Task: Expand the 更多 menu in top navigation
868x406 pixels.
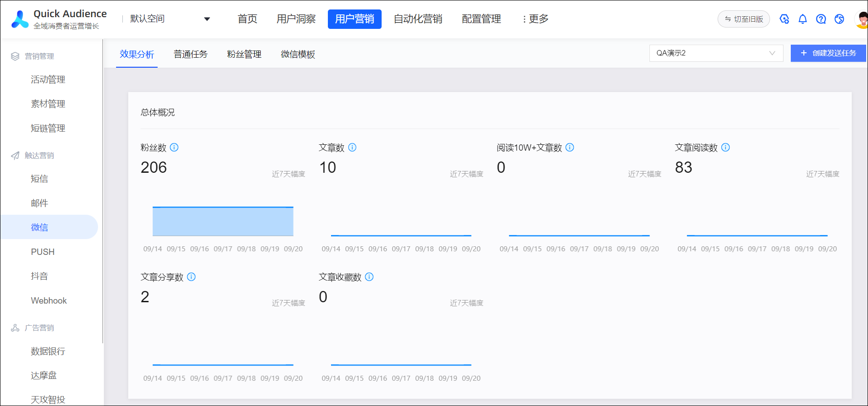Action: (536, 19)
